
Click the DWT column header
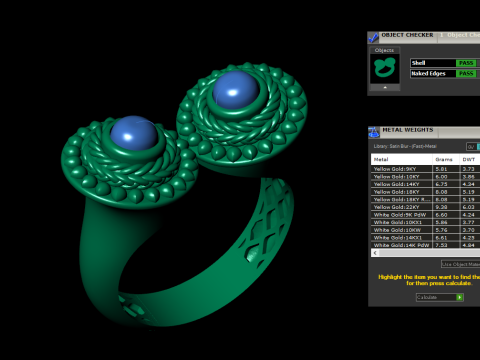click(470, 159)
